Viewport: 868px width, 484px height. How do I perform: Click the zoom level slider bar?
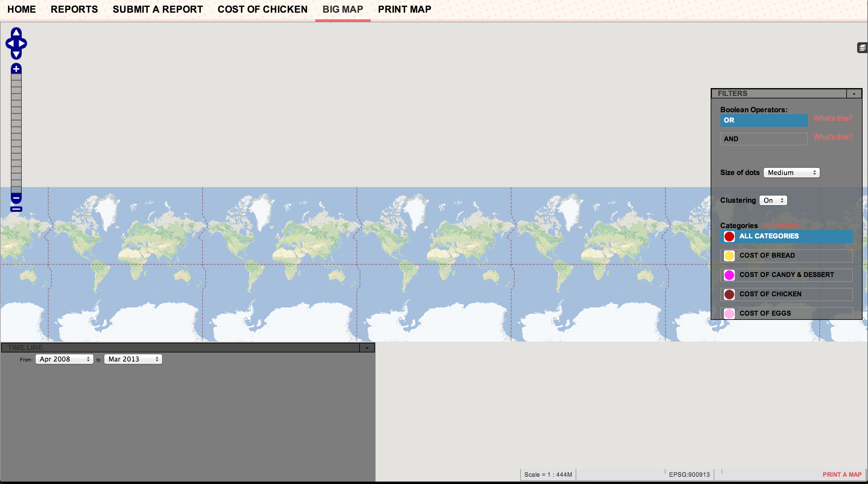(x=16, y=133)
